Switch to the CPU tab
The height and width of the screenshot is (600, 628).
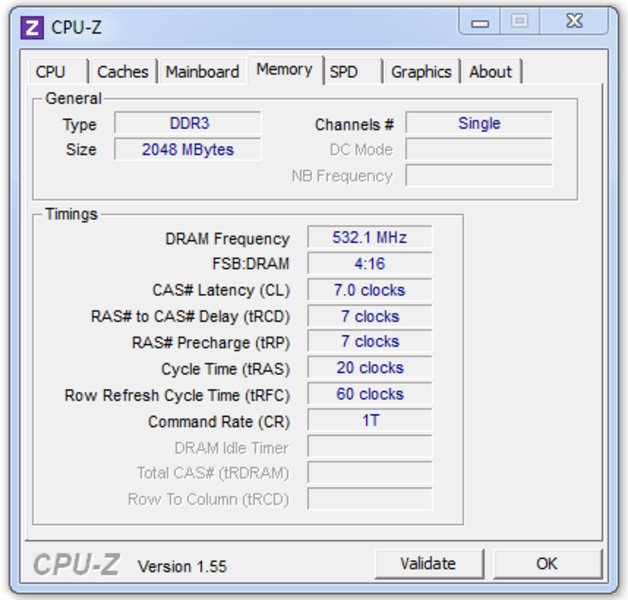point(58,72)
